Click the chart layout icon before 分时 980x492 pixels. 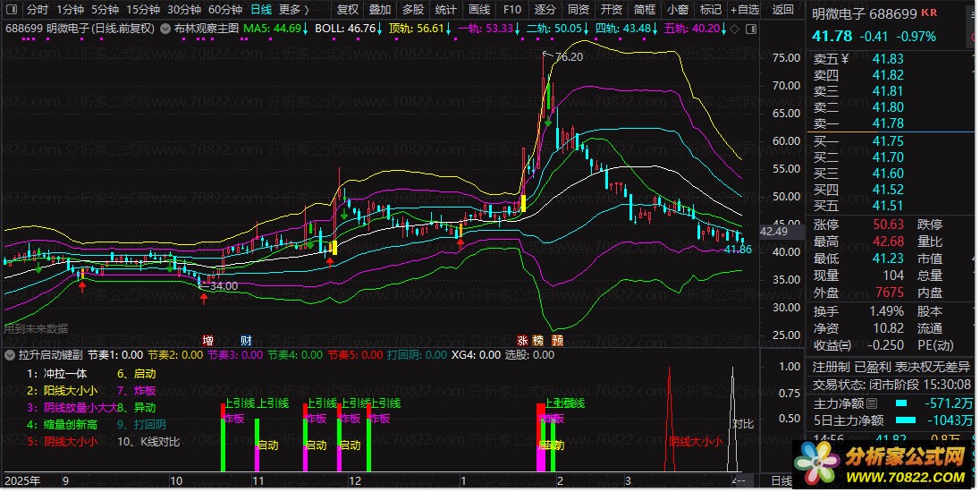[x=12, y=10]
